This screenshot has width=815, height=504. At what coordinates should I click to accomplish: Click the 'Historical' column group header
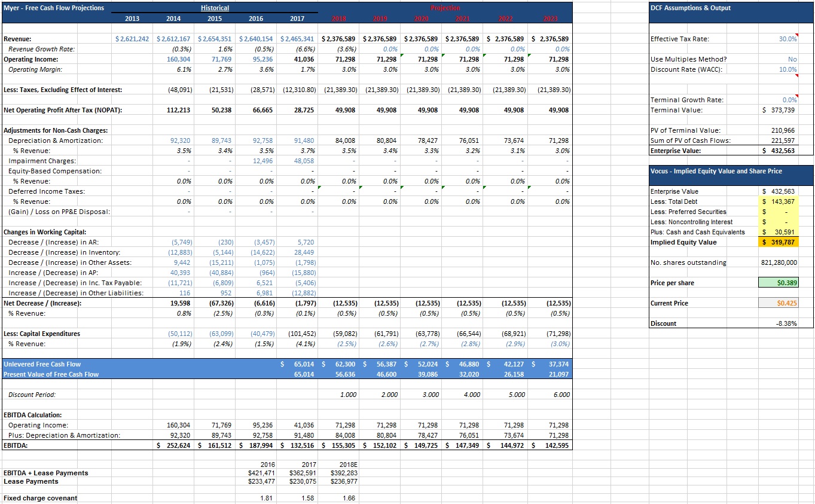click(x=215, y=8)
